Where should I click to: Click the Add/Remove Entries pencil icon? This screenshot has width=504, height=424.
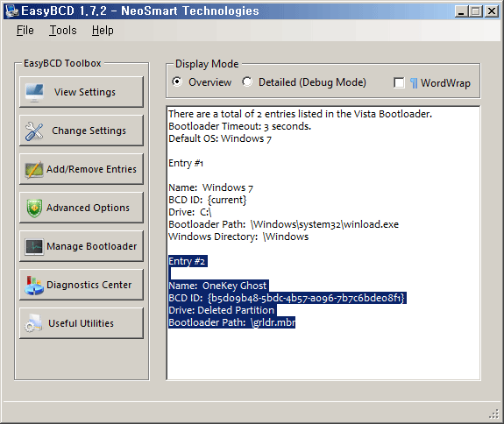click(34, 169)
